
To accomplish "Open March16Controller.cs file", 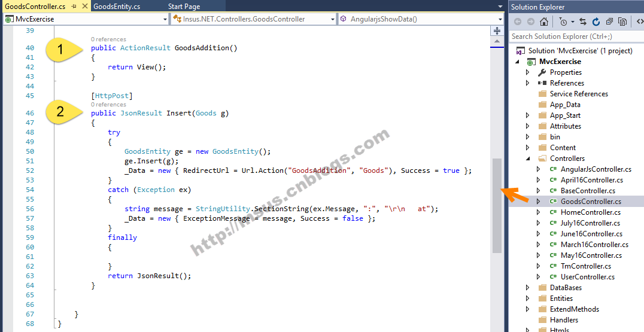I will [594, 245].
